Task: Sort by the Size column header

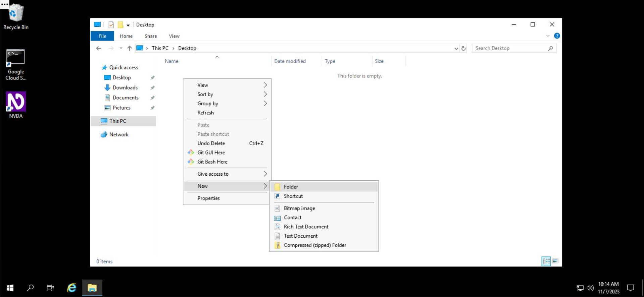Action: tap(389, 61)
